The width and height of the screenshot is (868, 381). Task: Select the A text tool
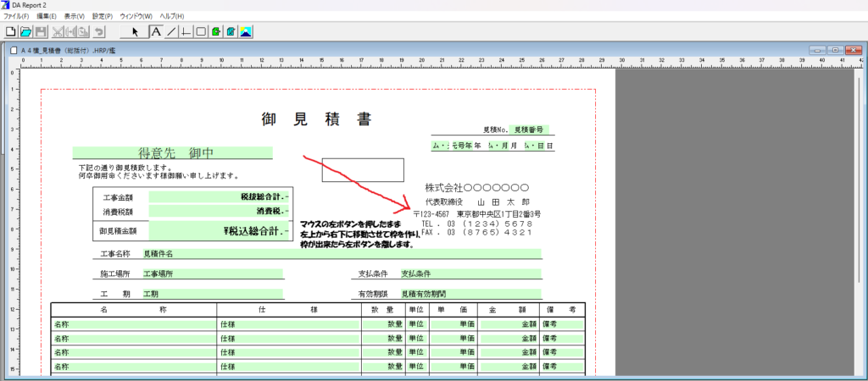157,32
